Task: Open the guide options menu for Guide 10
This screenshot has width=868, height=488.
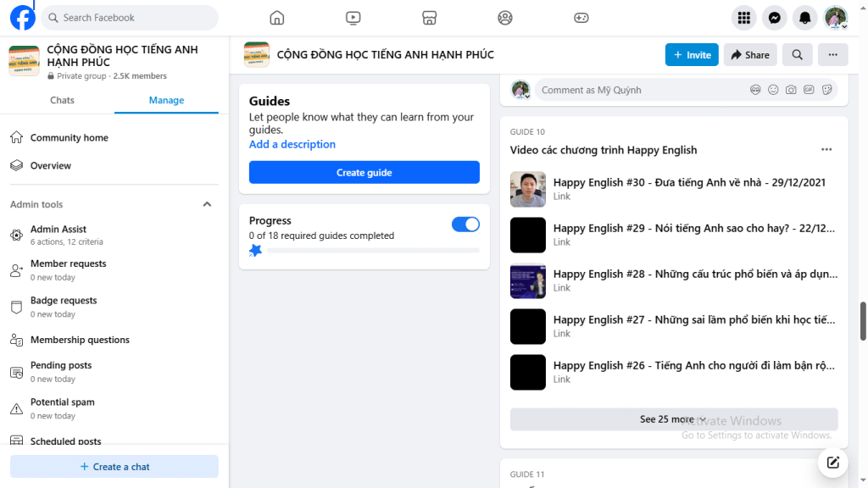Action: [826, 149]
